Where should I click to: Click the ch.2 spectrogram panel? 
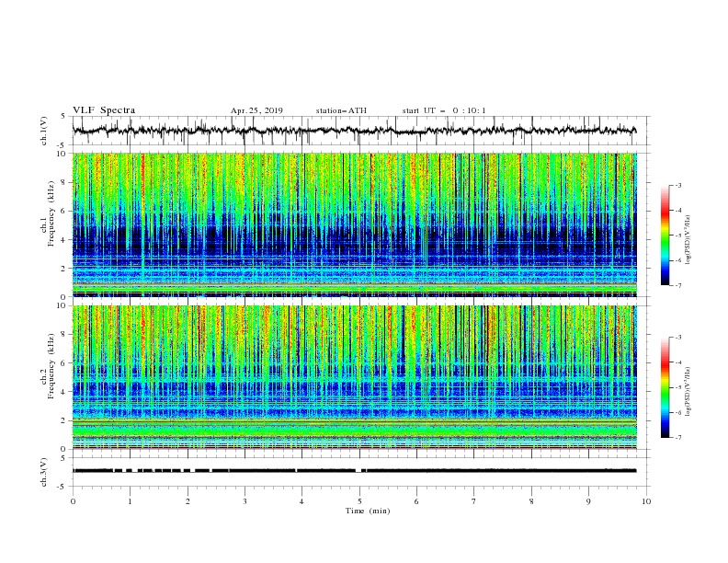pos(354,377)
